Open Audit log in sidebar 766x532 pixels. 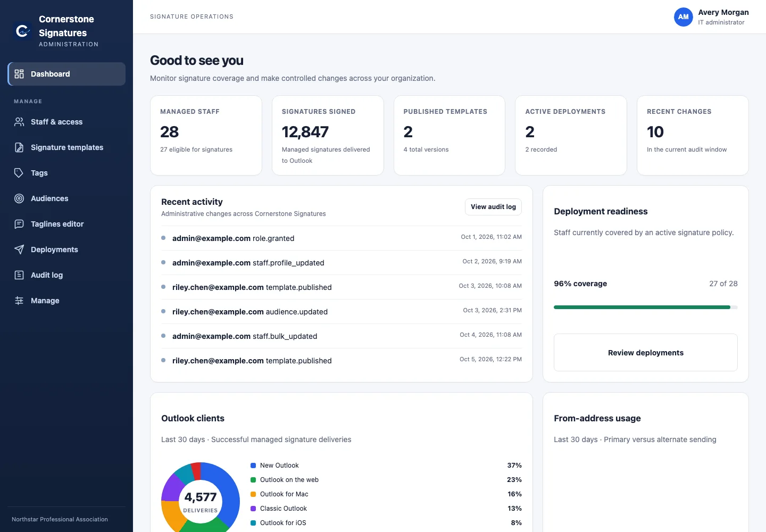point(66,275)
